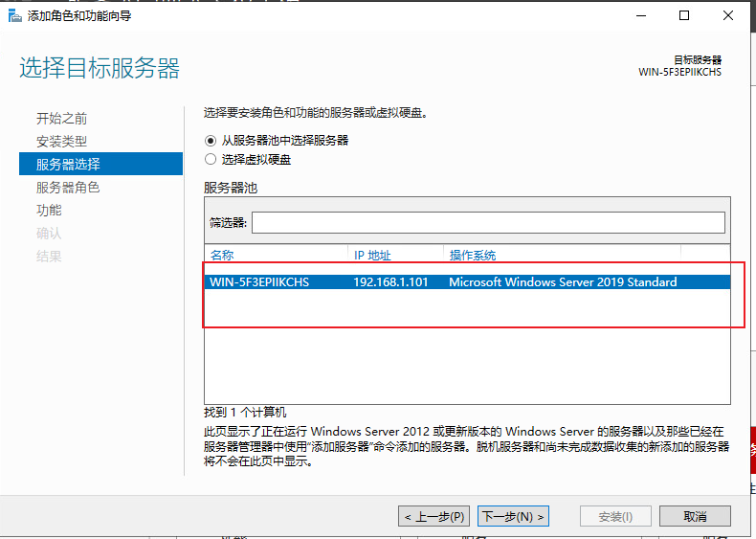Minimize the 添加角色和功能向导 window

tap(641, 16)
